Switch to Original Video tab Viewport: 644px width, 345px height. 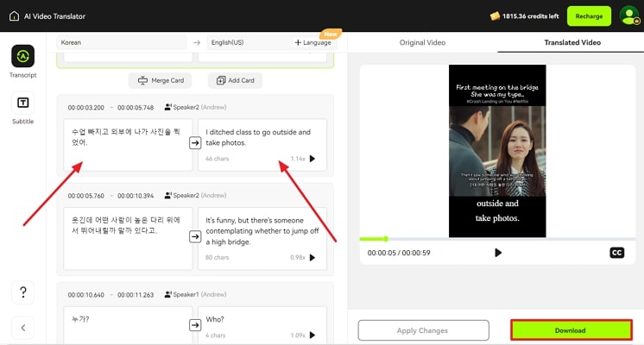(x=422, y=42)
